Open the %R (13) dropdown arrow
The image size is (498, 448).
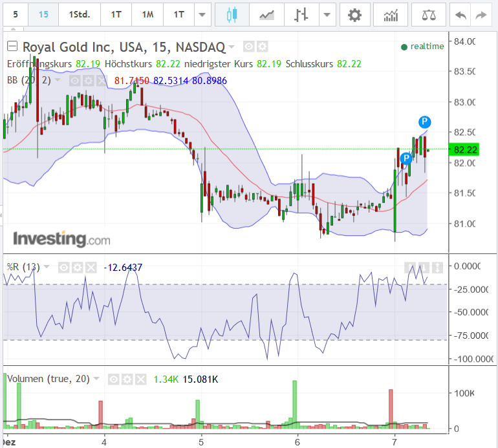[x=47, y=267]
